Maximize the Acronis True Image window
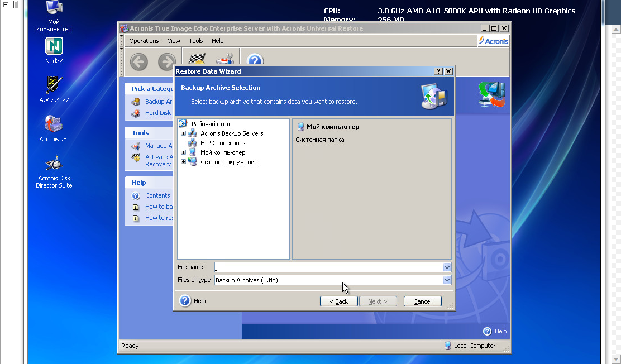The width and height of the screenshot is (621, 364). (494, 28)
